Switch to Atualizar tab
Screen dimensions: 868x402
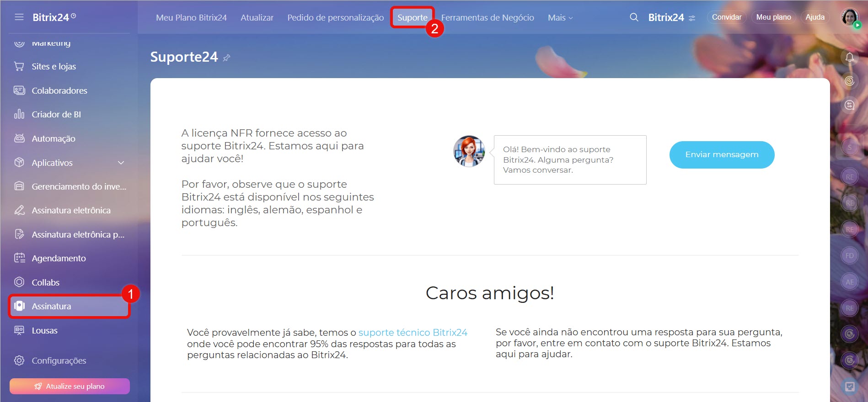pos(257,17)
